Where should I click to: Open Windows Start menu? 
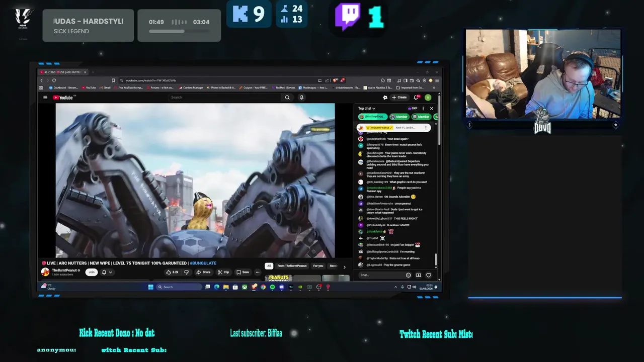pos(150,287)
